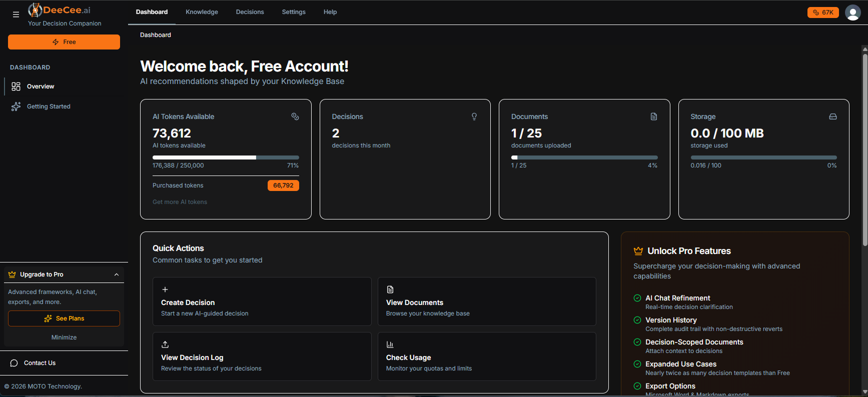This screenshot has width=868, height=397.
Task: Click the AI Tokens coin icon
Action: [295, 116]
